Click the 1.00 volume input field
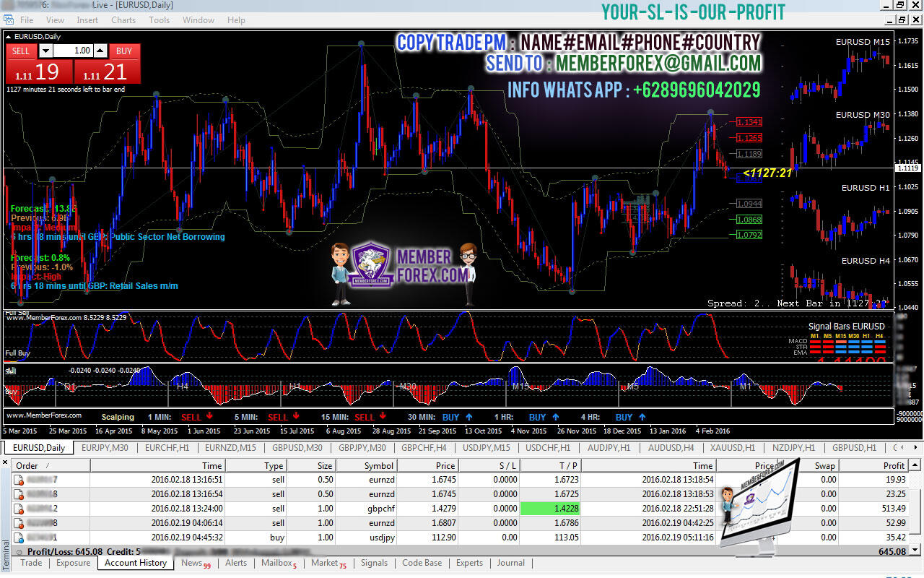This screenshot has height=578, width=924. click(73, 51)
